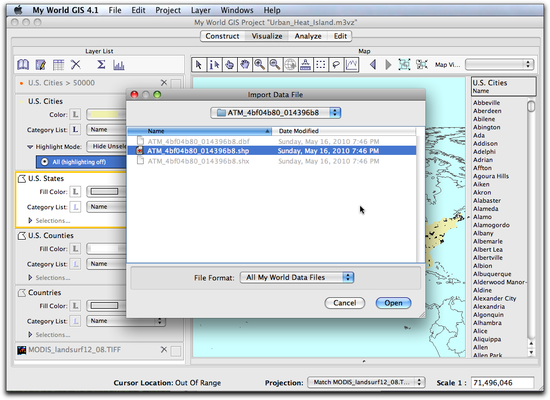Select the dotted rectangle selection tool

[320, 65]
